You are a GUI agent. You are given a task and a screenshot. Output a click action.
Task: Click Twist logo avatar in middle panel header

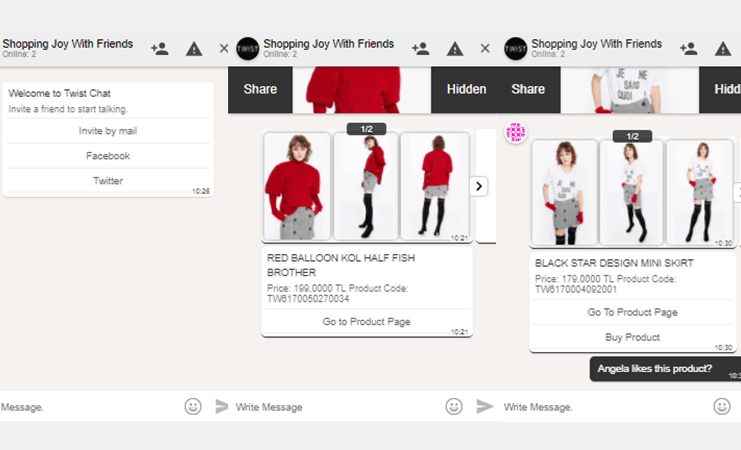(x=248, y=49)
